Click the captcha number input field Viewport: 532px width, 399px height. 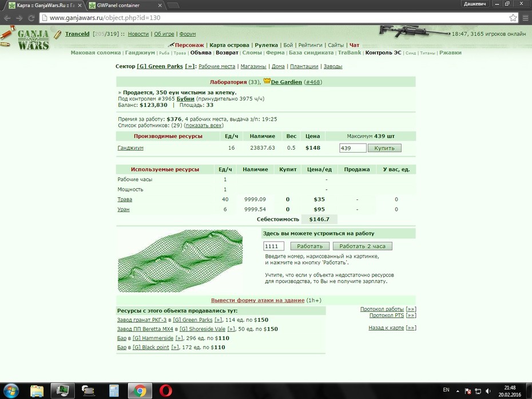[x=273, y=246]
